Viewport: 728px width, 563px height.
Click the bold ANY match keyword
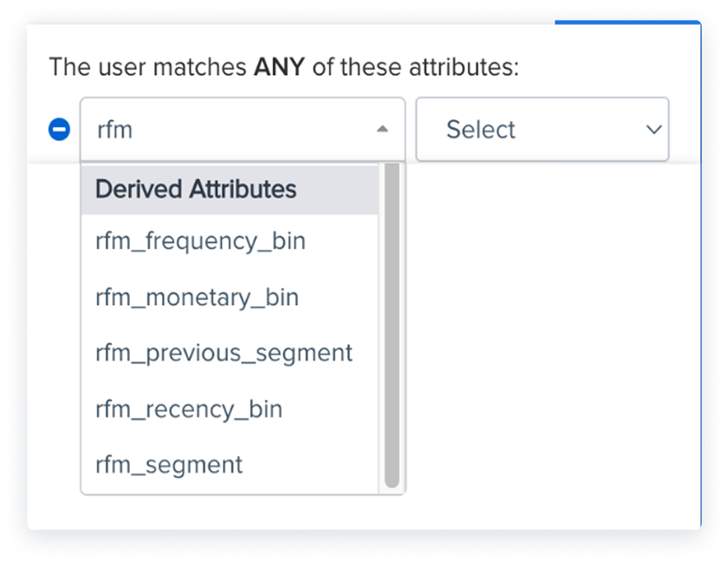279,67
